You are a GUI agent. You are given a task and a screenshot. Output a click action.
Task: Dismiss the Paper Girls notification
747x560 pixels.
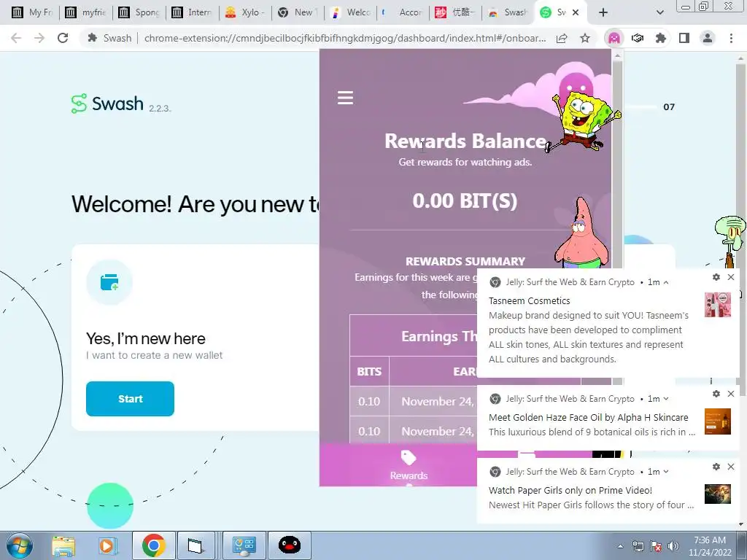click(x=731, y=467)
